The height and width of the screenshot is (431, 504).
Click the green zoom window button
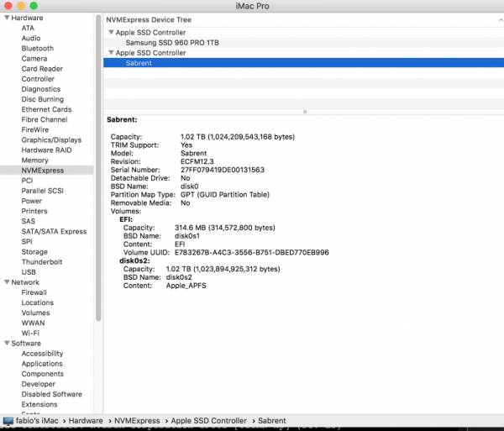34,6
